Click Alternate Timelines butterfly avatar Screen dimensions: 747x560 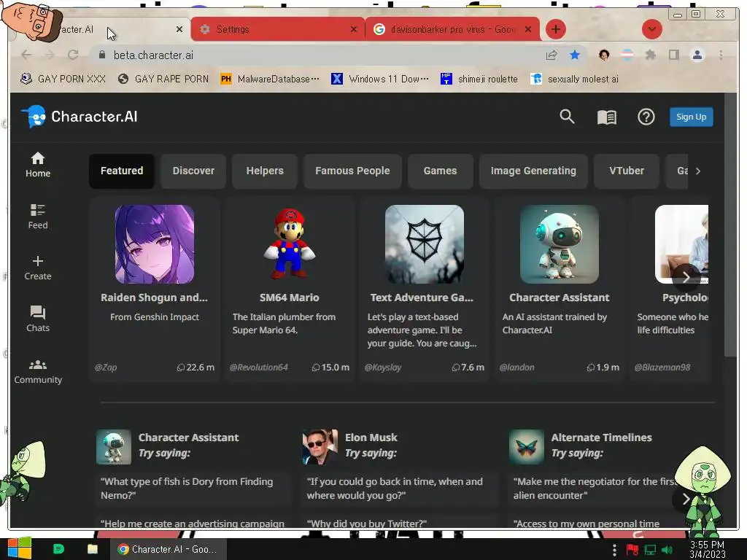point(527,447)
